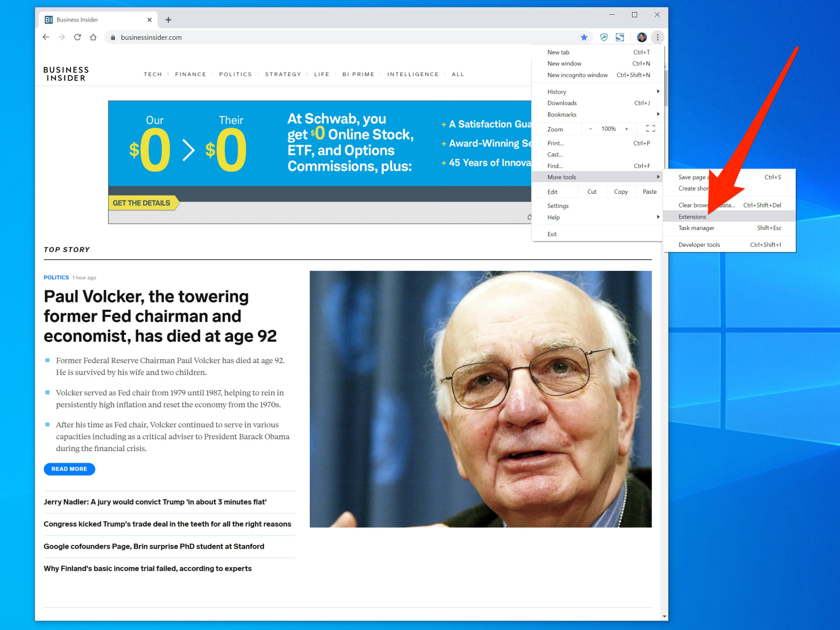Choose Cast from the Chrome menu
The height and width of the screenshot is (630, 840).
click(x=597, y=154)
